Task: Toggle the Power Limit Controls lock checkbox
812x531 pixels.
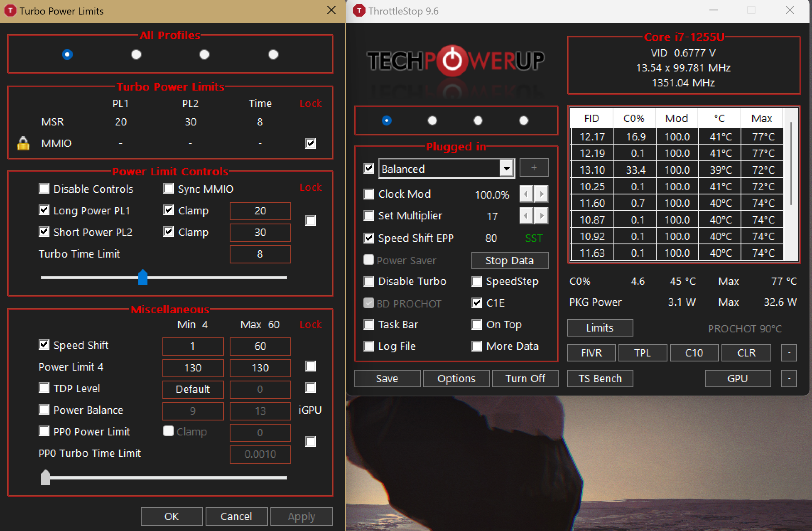Action: 311,221
